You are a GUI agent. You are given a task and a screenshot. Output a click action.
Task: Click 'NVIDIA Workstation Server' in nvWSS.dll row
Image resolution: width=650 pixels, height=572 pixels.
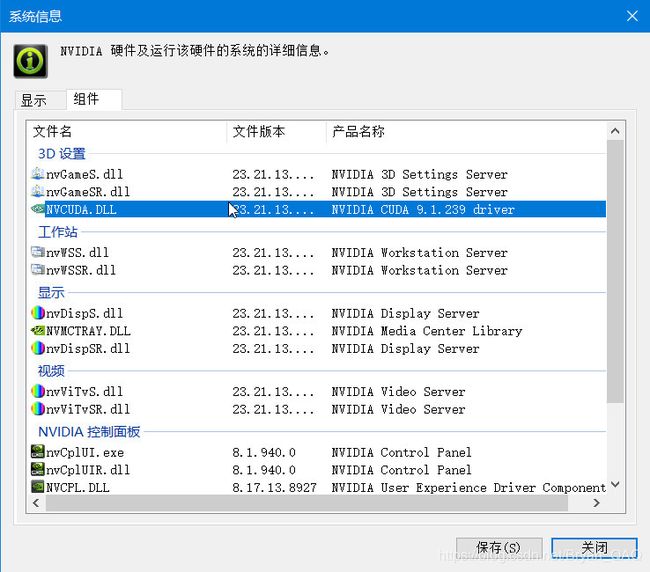point(419,252)
